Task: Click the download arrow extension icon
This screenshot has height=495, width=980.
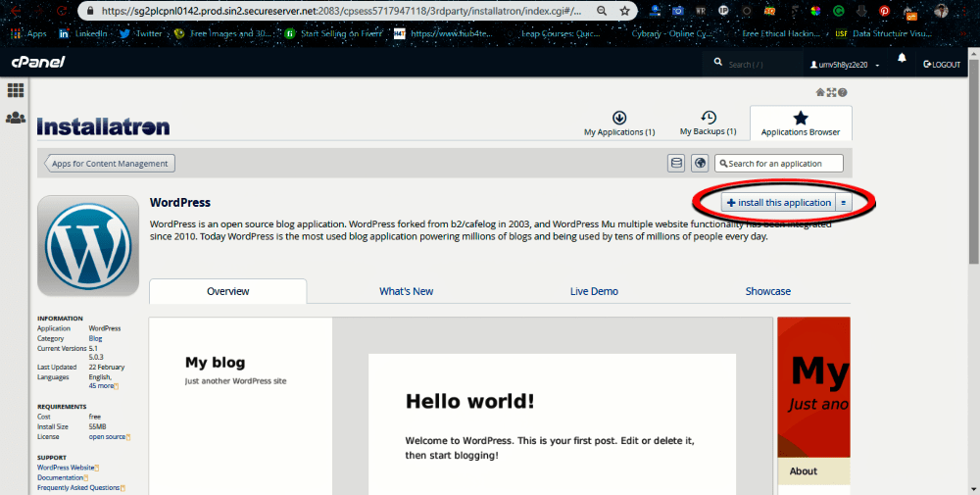Action: coord(861,11)
